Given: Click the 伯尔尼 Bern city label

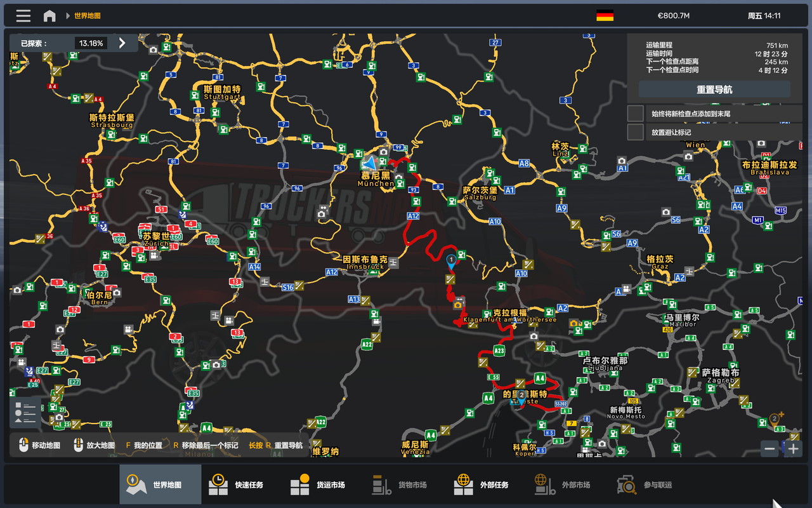Looking at the screenshot, I should point(99,298).
